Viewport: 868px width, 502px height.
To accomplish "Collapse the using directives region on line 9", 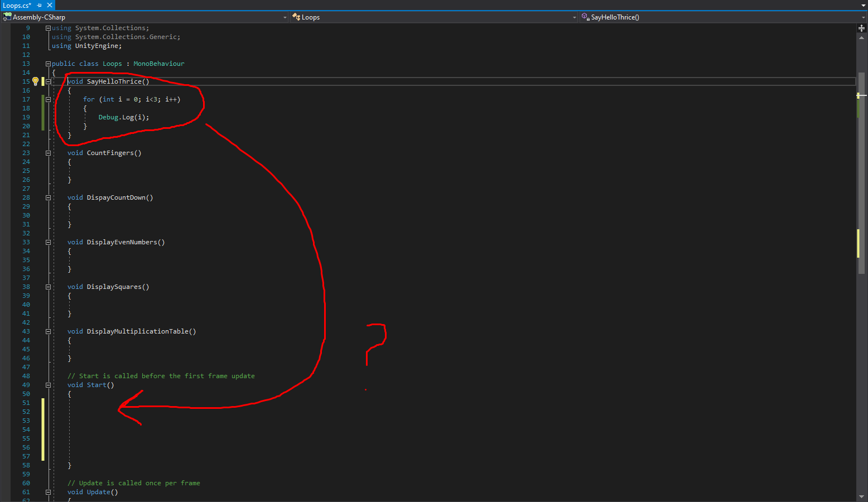I will (x=48, y=27).
